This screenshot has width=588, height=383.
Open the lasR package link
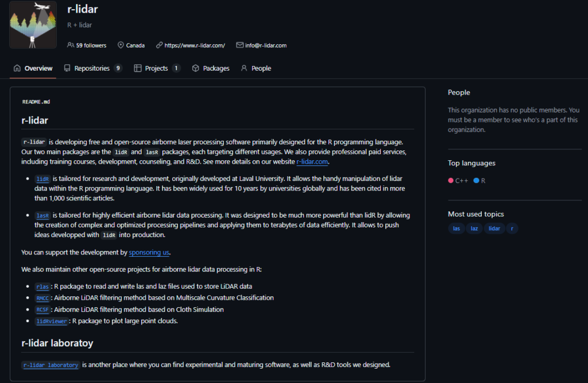43,216
